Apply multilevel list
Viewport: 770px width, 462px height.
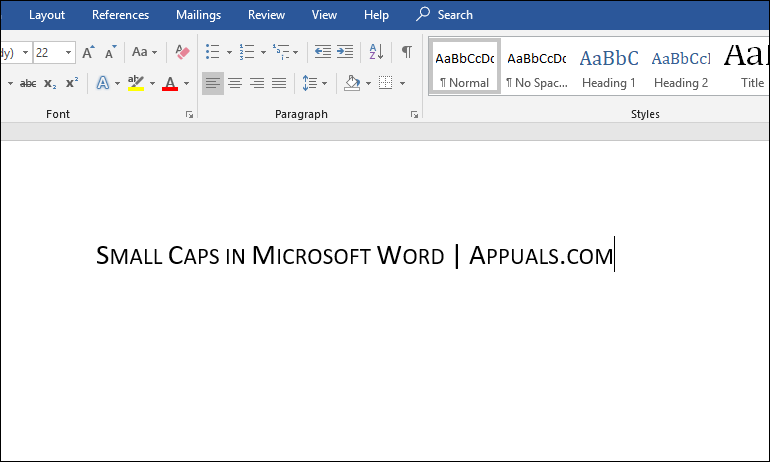coord(281,52)
